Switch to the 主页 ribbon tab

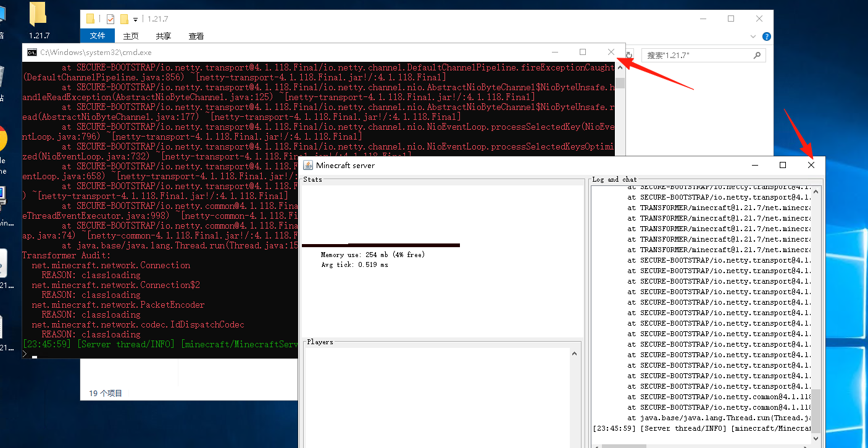(131, 36)
